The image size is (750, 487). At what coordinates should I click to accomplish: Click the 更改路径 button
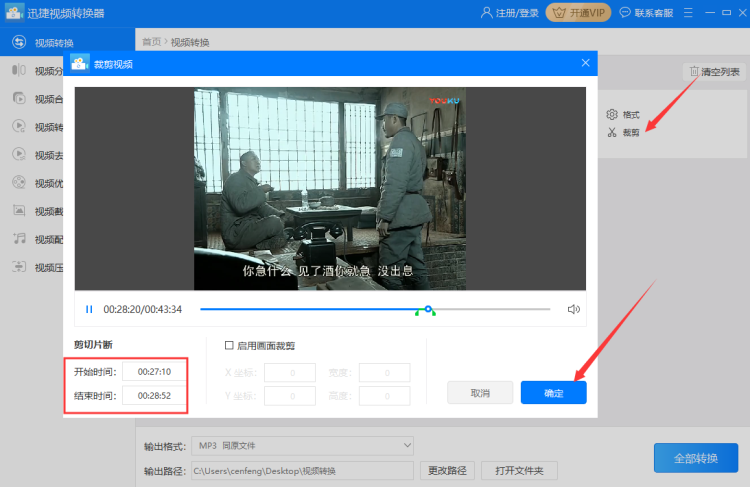point(447,471)
